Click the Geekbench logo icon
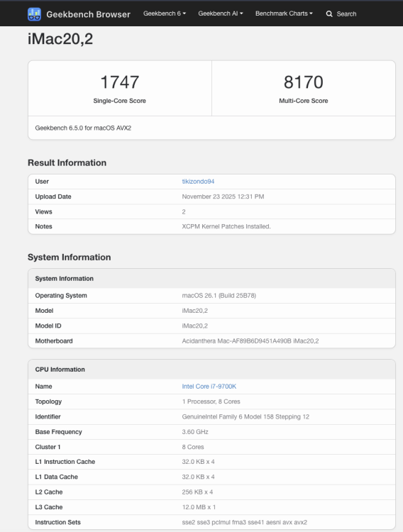Screen dimensions: 403x532 pos(34,14)
